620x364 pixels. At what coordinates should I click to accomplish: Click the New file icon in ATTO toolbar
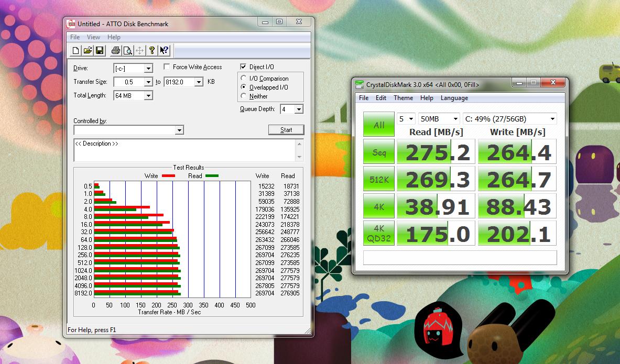coord(75,51)
